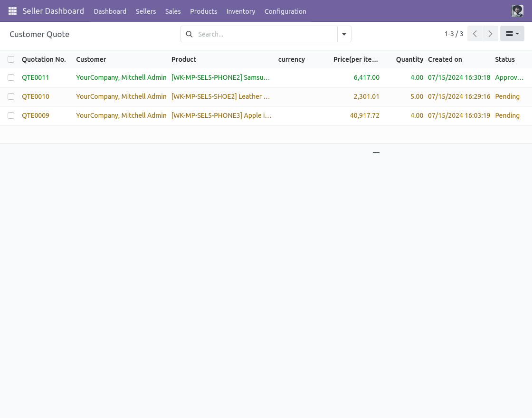The image size is (532, 418).
Task: Go to previous page of records
Action: (475, 34)
